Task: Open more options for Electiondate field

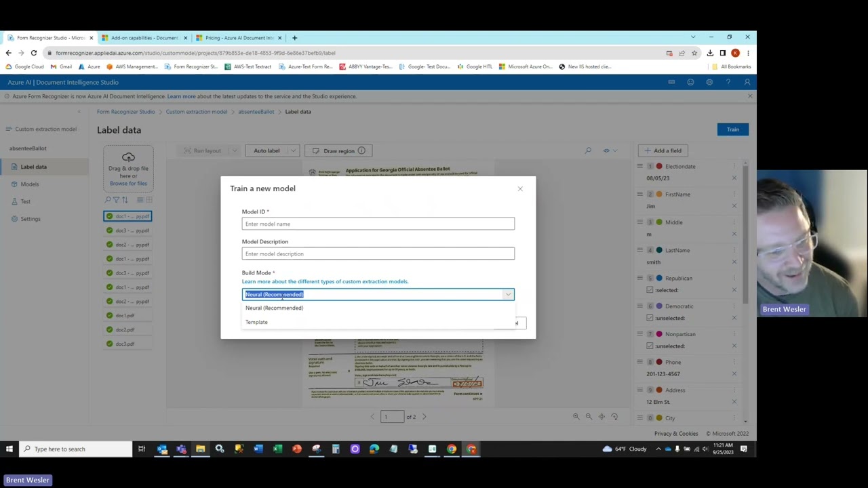Action: click(x=734, y=166)
